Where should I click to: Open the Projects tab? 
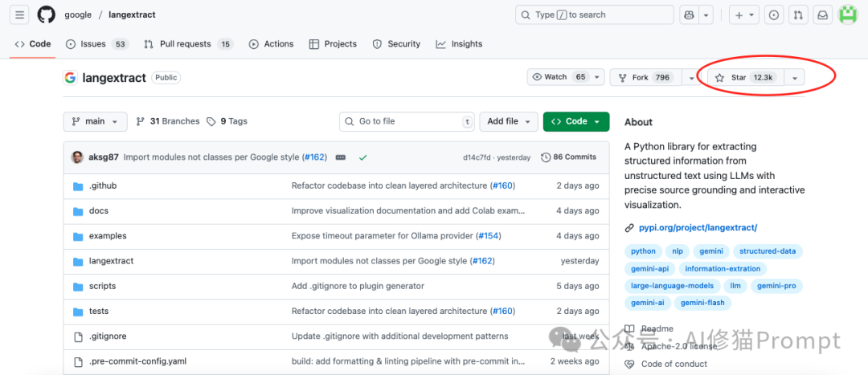pyautogui.click(x=333, y=43)
